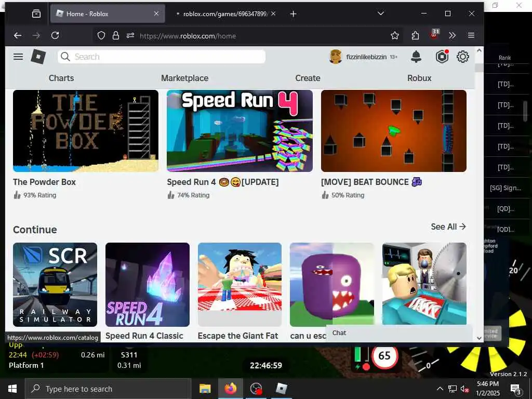
Task: Click the Roblox taskbar icon
Action: (x=281, y=389)
